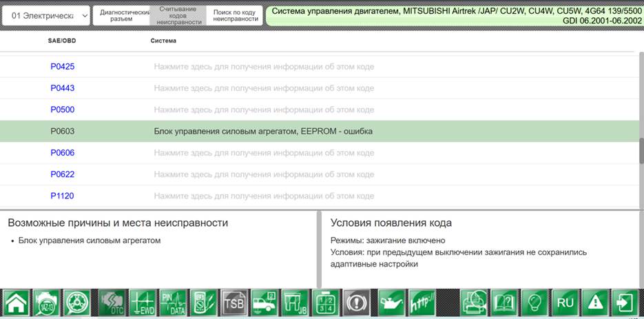The image size is (644, 319).
Task: Click 'Блок управления силовым агрегатом, EEPROM - ошибка' description
Action: point(263,132)
